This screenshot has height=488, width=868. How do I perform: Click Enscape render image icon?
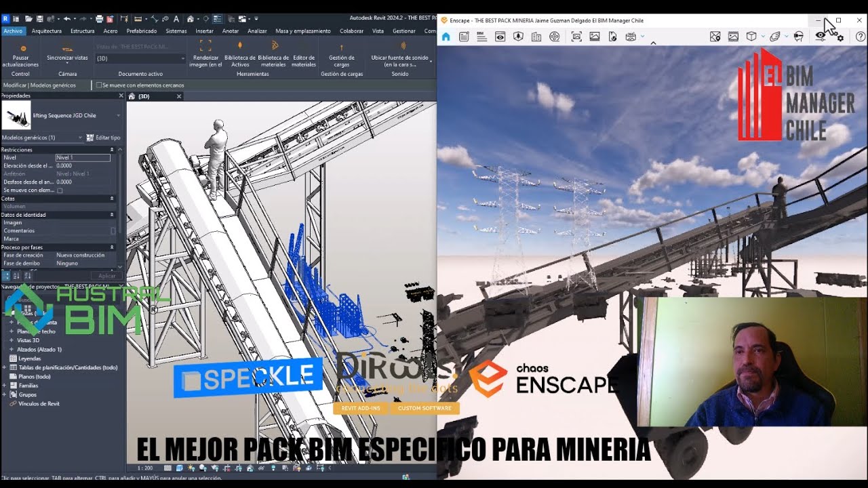coord(595,37)
